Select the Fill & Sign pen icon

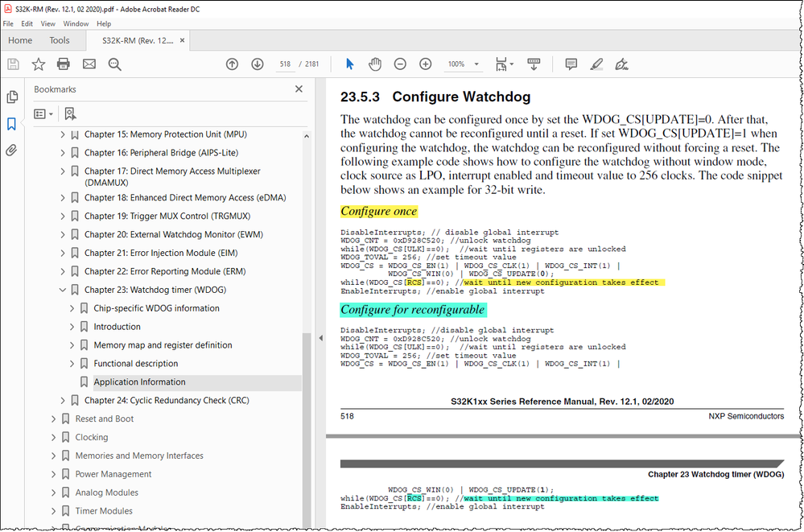pyautogui.click(x=621, y=64)
